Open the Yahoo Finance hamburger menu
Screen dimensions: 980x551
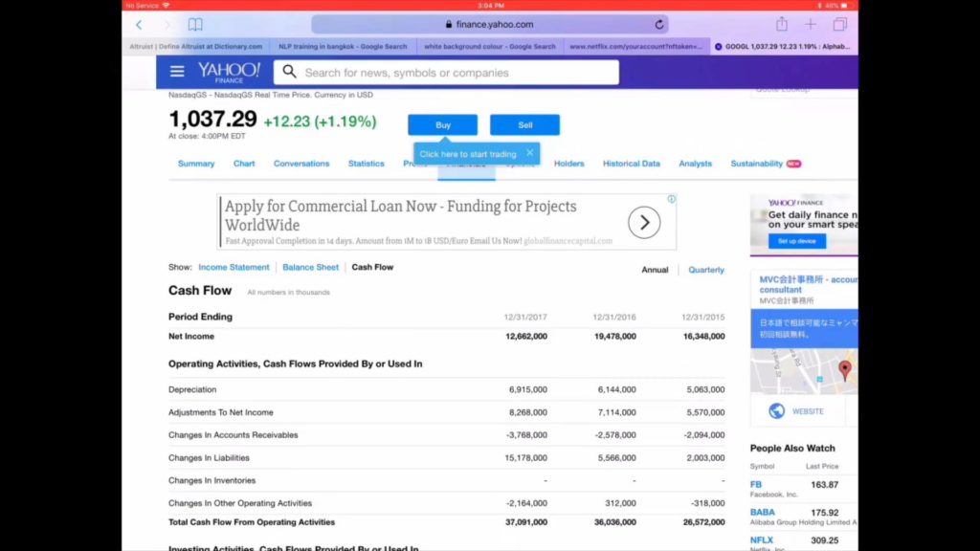tap(177, 71)
